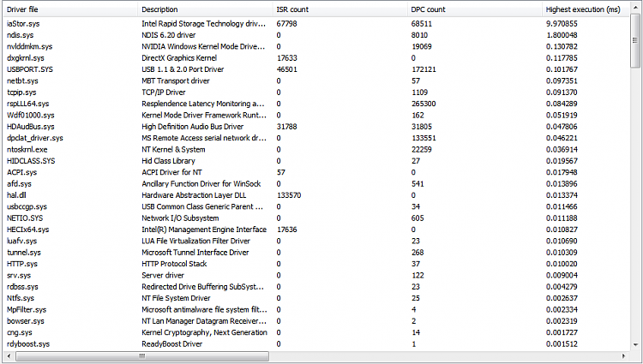Select the rspLLL64.sys driver row
Image resolution: width=643 pixels, height=364 pixels.
316,104
